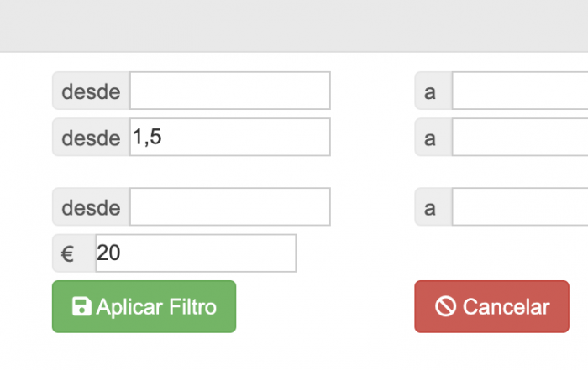This screenshot has width=588, height=370.
Task: Focus the empty desde field above the euro field
Action: pyautogui.click(x=230, y=206)
